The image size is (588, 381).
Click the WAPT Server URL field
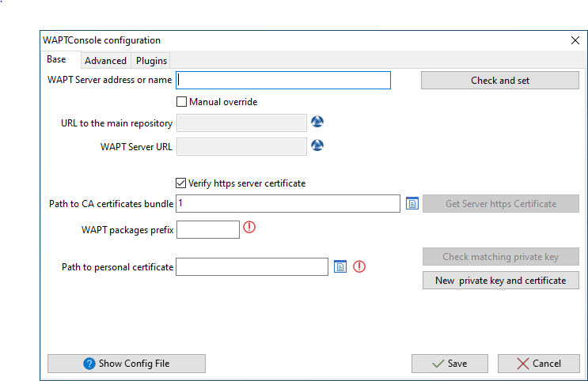[x=241, y=146]
